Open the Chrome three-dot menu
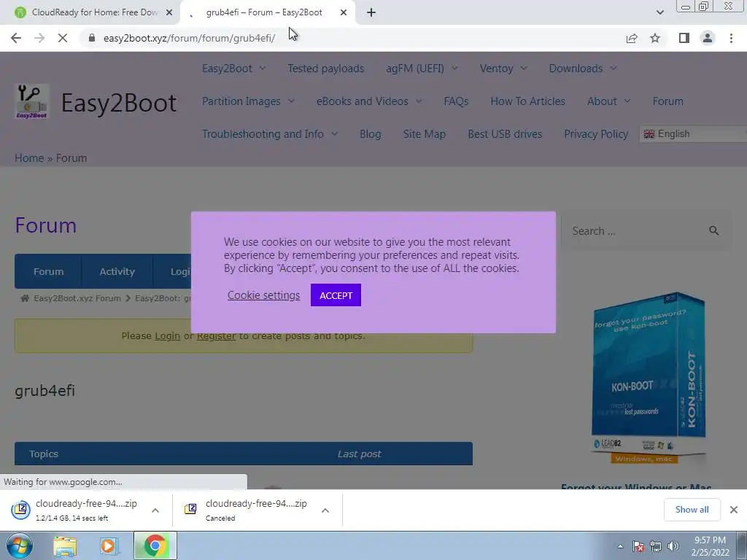The height and width of the screenshot is (560, 747). click(731, 38)
